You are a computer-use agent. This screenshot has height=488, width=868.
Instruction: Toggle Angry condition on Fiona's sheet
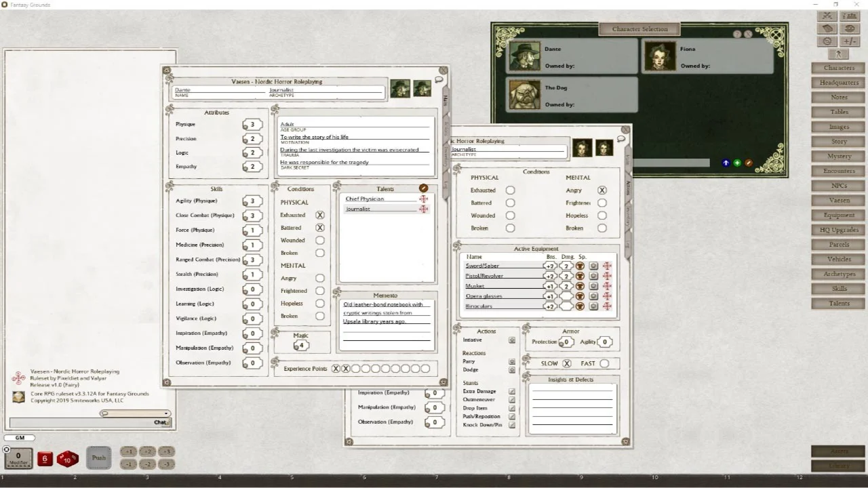point(602,190)
